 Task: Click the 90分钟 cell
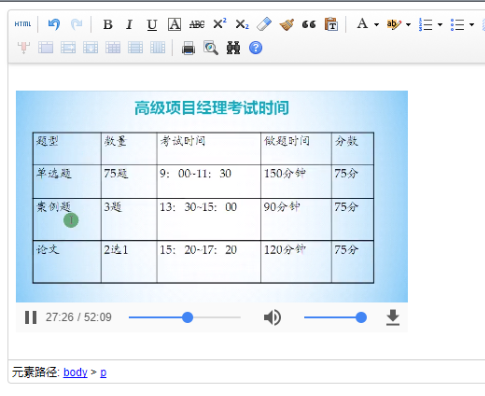296,219
